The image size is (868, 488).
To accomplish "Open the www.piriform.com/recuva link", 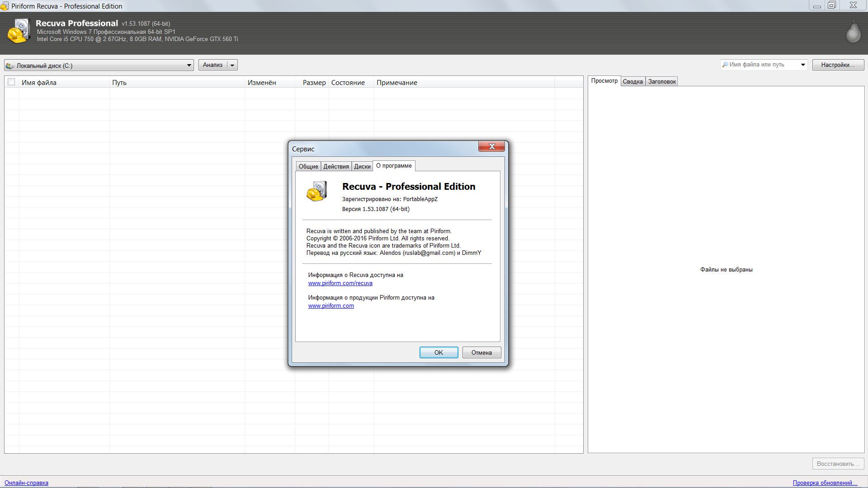I will pos(340,283).
